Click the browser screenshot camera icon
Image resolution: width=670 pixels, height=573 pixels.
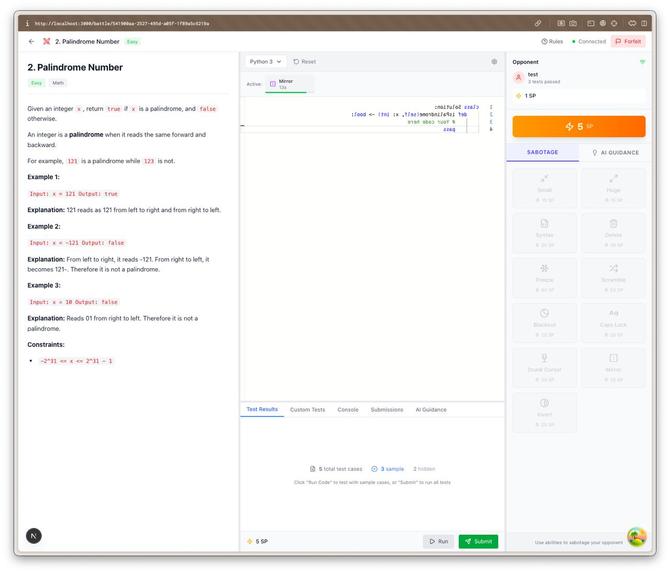(573, 24)
